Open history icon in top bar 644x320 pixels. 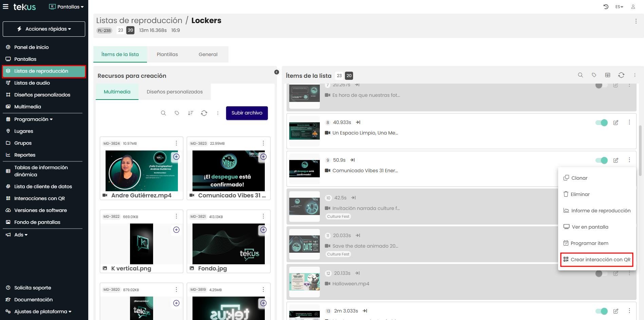point(606,7)
